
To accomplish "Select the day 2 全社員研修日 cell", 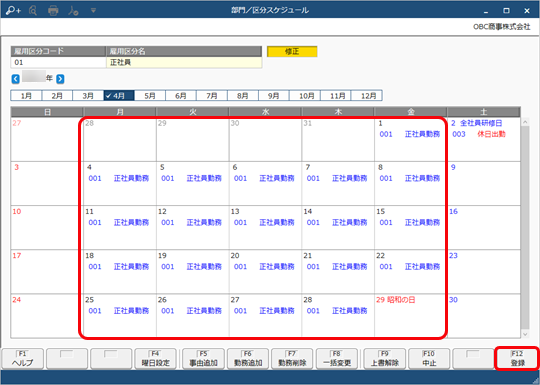I will click(x=484, y=139).
